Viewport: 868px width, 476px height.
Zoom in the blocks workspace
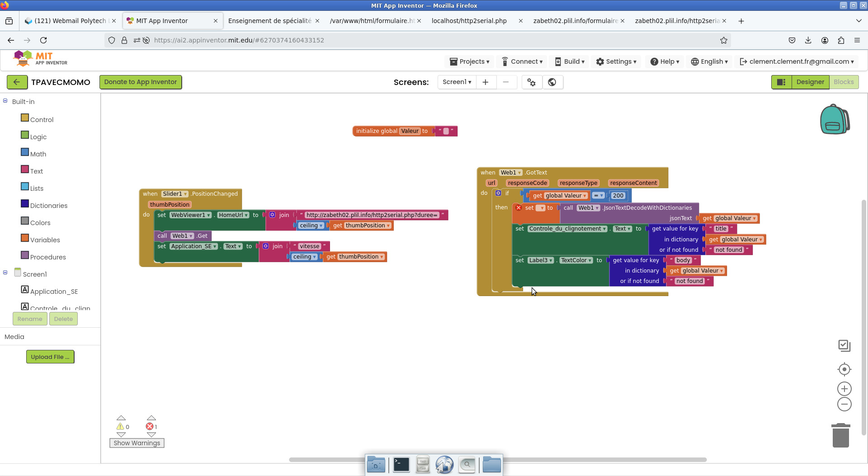click(844, 389)
